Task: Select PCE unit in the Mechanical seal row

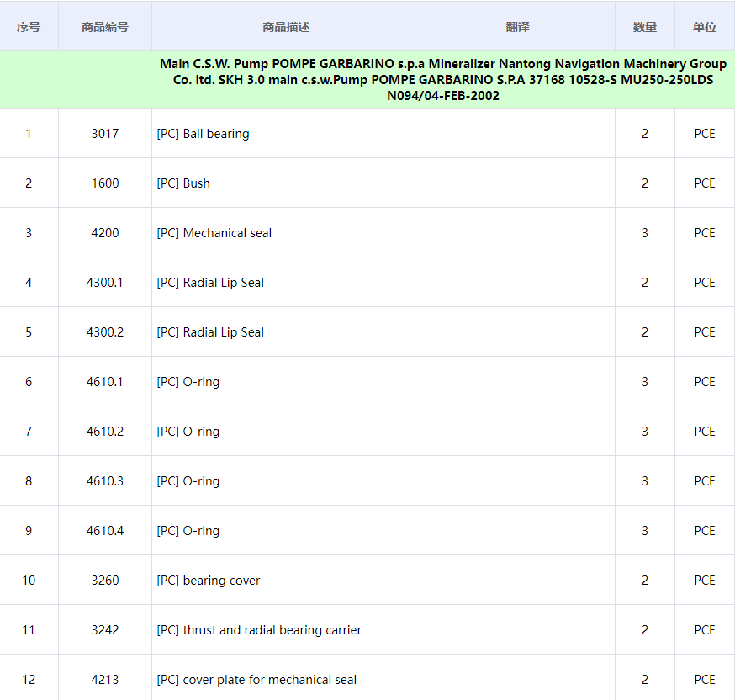Action: (705, 233)
